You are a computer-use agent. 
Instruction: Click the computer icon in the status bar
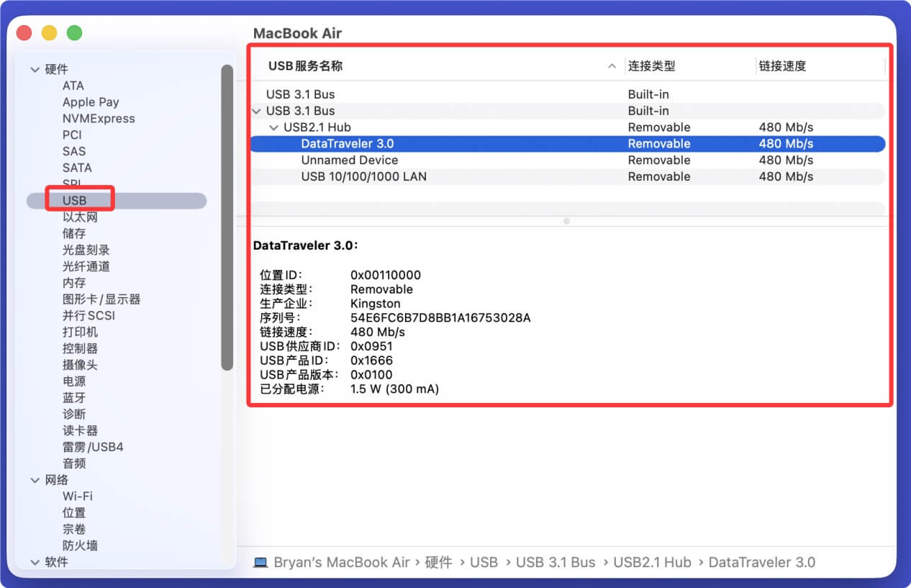(259, 562)
